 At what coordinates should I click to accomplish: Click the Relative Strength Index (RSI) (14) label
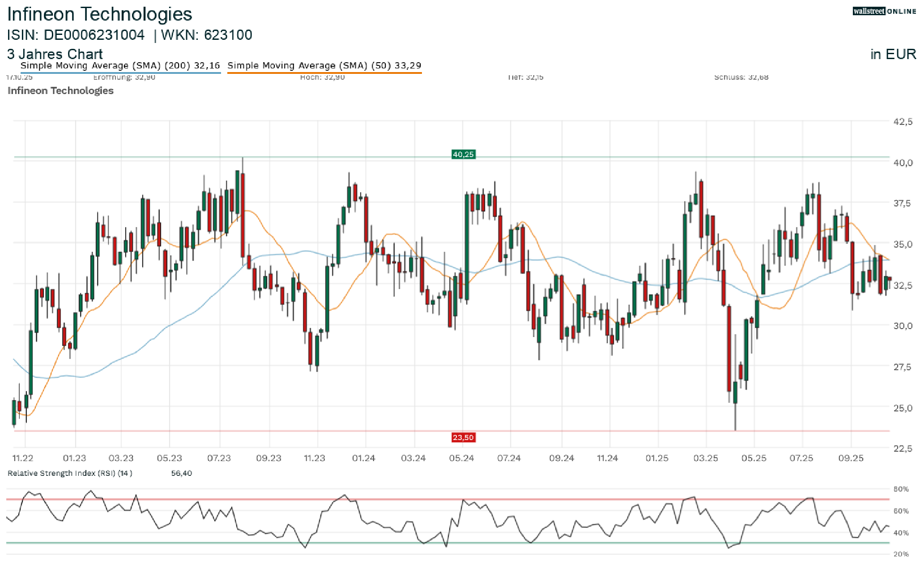point(70,473)
